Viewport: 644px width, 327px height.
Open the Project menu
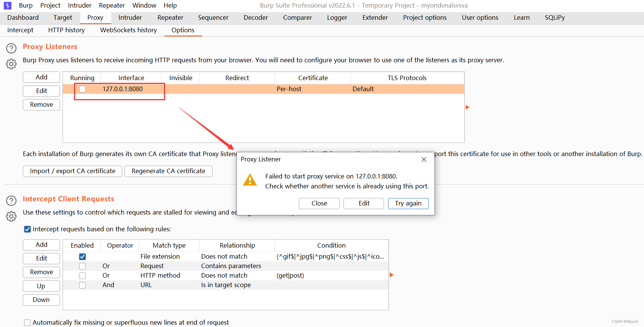[x=50, y=5]
